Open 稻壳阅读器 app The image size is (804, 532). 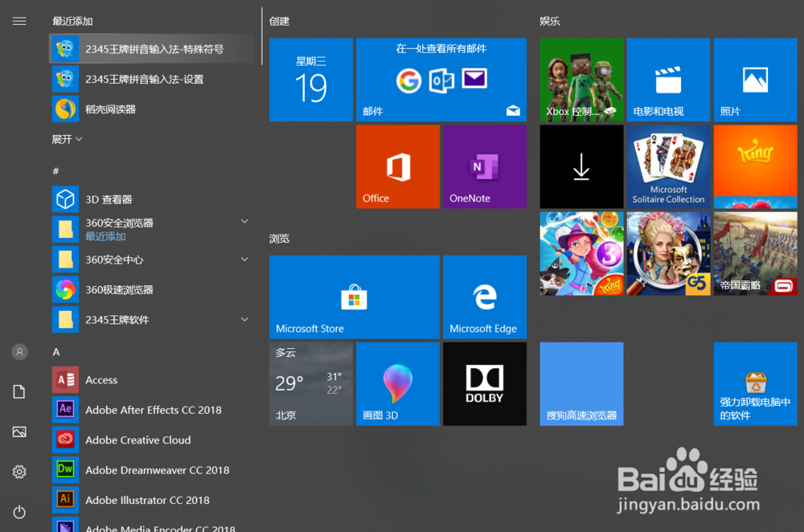coord(151,109)
